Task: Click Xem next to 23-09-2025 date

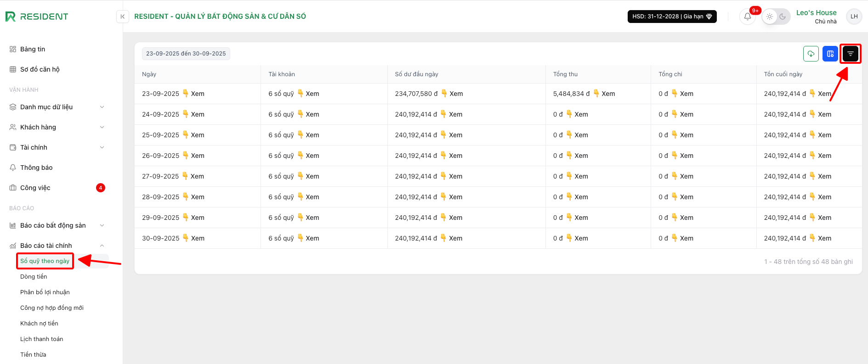Action: (198, 94)
